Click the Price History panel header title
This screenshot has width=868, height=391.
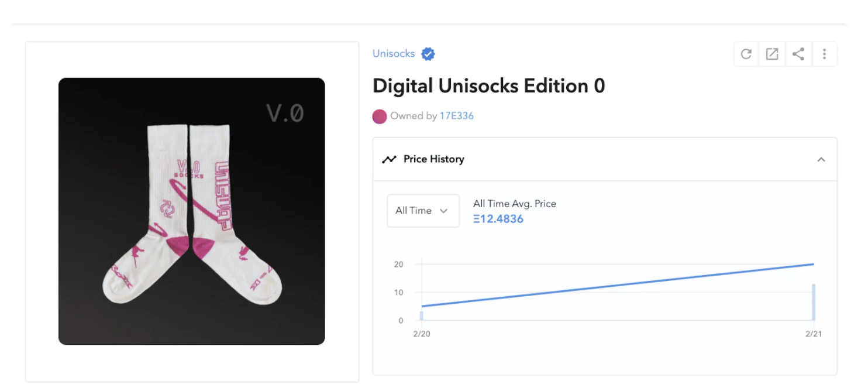coord(433,159)
